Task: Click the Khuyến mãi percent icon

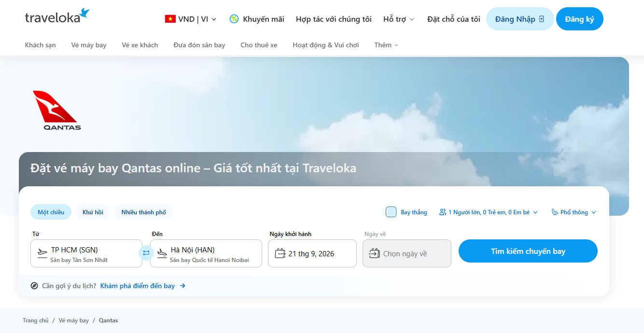Action: tap(234, 19)
